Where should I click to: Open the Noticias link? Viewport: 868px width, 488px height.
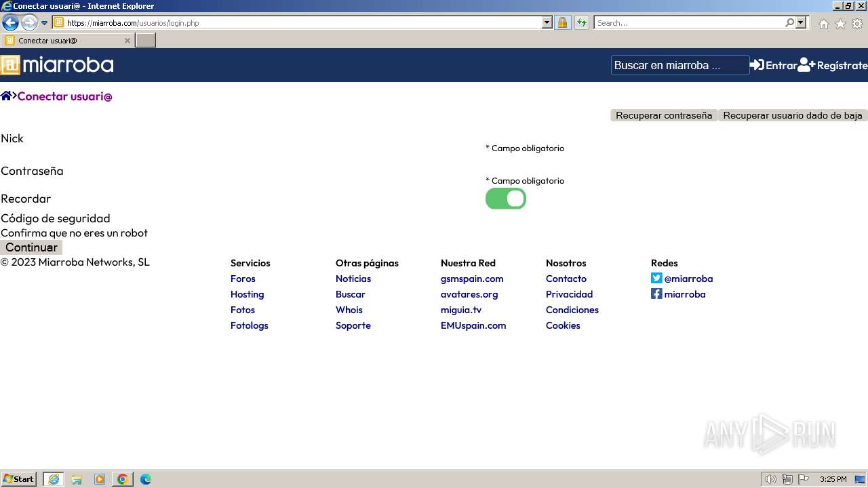click(x=353, y=279)
